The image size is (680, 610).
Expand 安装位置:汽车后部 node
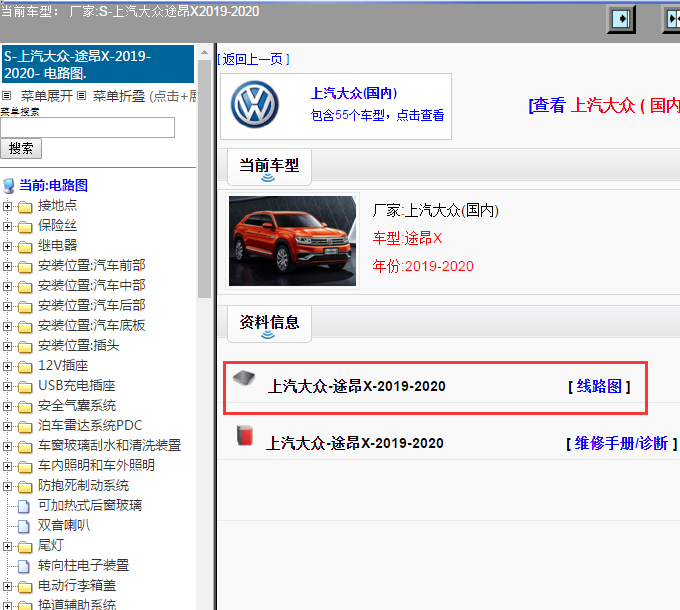coord(7,306)
